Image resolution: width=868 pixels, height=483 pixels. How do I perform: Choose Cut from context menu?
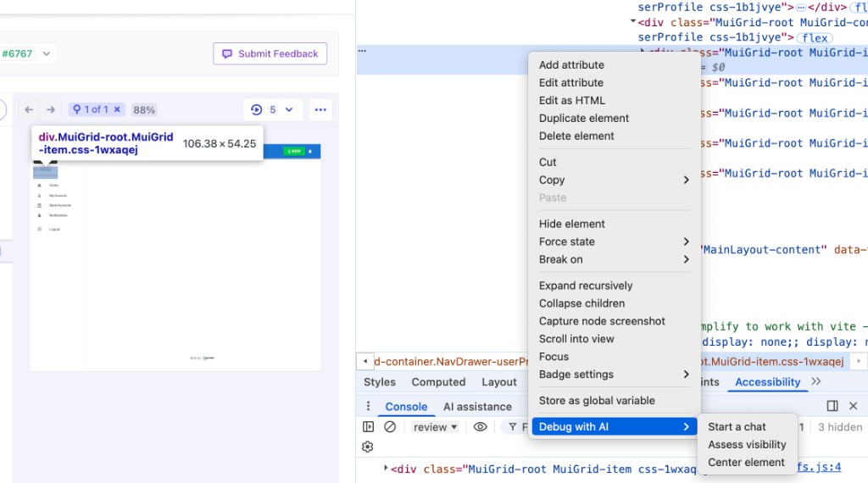tap(548, 162)
